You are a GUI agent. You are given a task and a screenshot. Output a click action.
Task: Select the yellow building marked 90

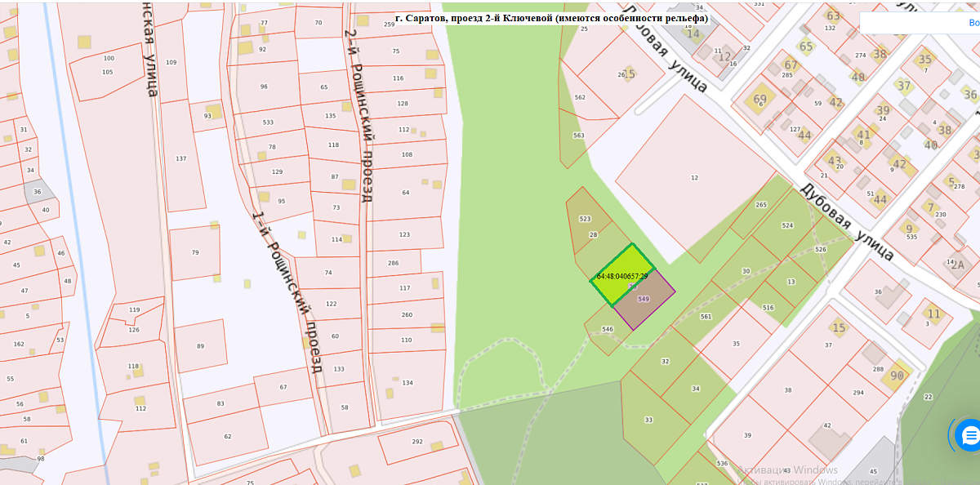tap(897, 375)
